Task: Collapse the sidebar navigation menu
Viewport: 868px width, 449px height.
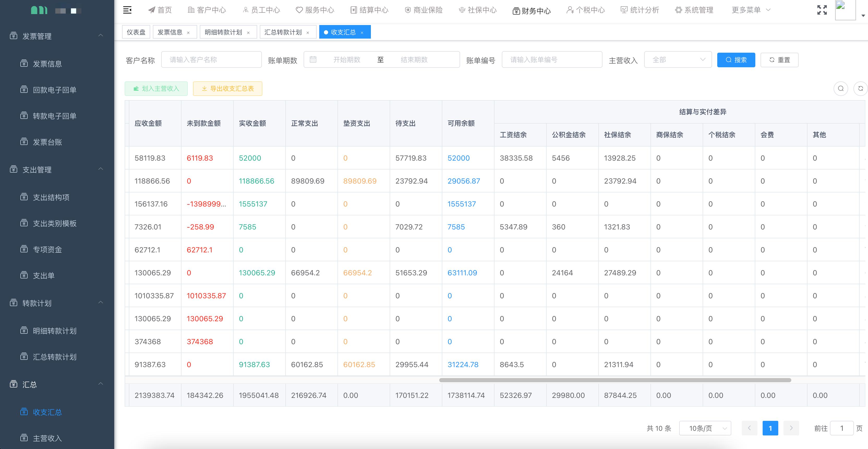Action: (x=127, y=10)
